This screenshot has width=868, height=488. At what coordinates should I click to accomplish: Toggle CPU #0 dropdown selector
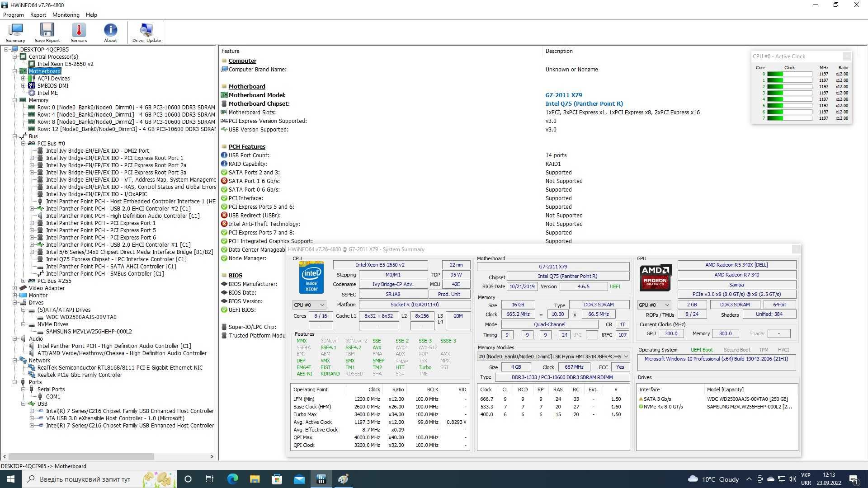308,305
